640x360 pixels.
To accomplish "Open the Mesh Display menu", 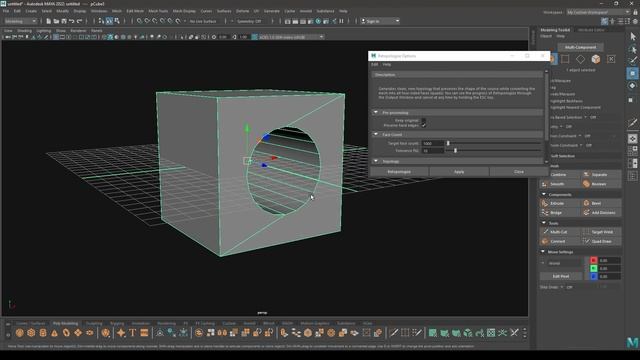I will click(x=184, y=11).
